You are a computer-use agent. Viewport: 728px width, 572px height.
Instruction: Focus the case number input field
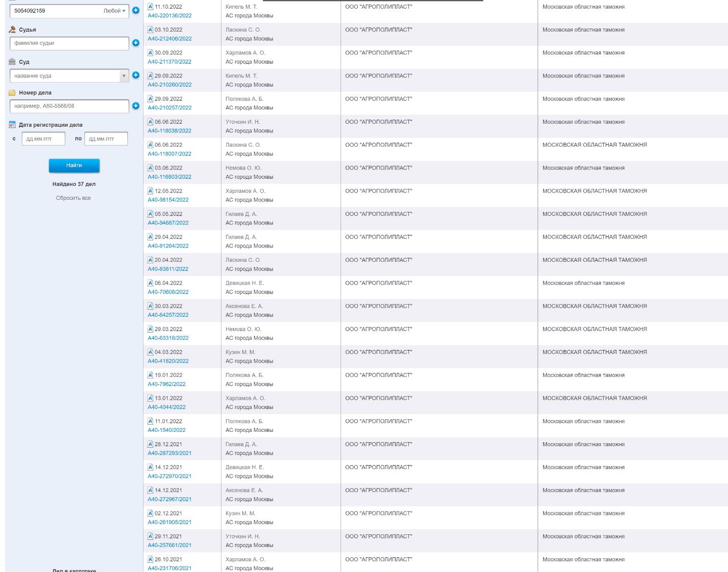click(69, 106)
